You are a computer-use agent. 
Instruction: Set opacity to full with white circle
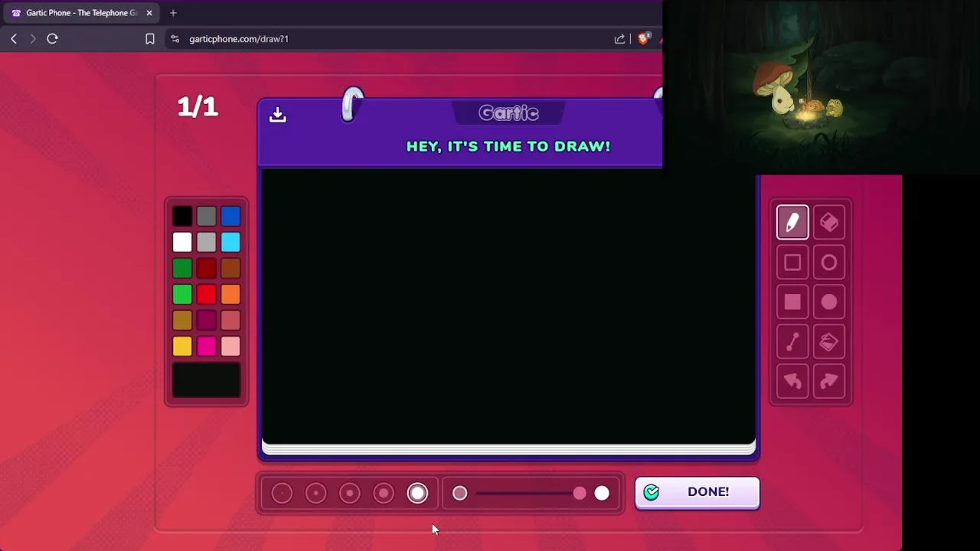coord(602,494)
